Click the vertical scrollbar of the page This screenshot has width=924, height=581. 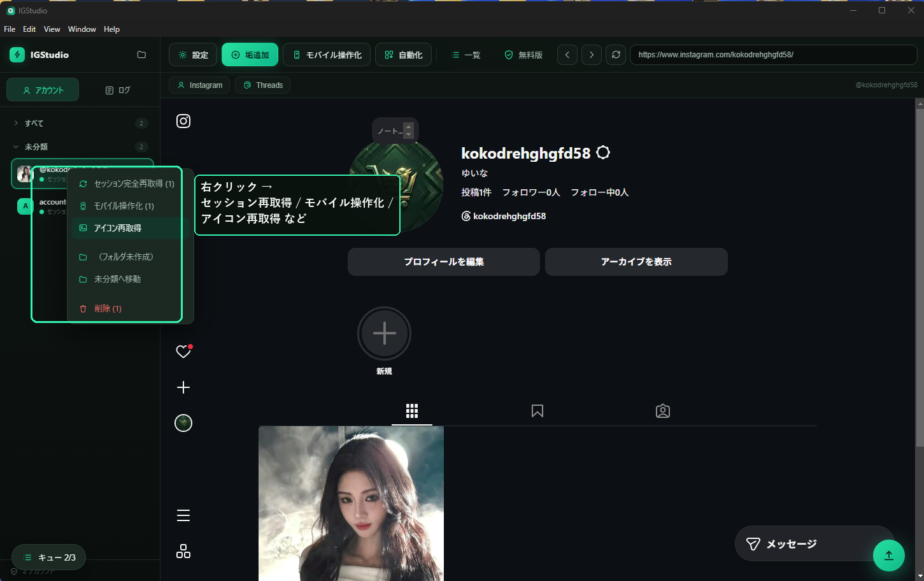920,277
